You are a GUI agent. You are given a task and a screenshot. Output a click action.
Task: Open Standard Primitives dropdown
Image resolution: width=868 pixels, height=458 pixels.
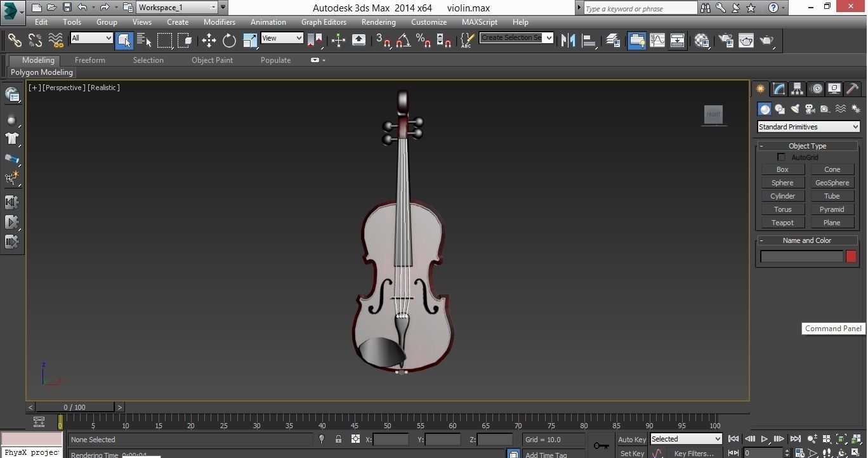(808, 127)
